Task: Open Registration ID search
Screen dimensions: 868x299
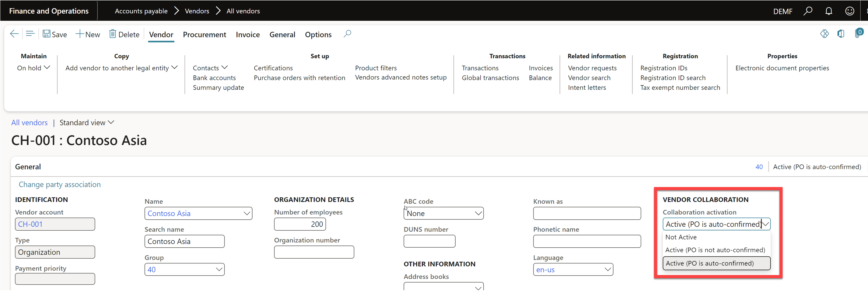Action: coord(673,78)
